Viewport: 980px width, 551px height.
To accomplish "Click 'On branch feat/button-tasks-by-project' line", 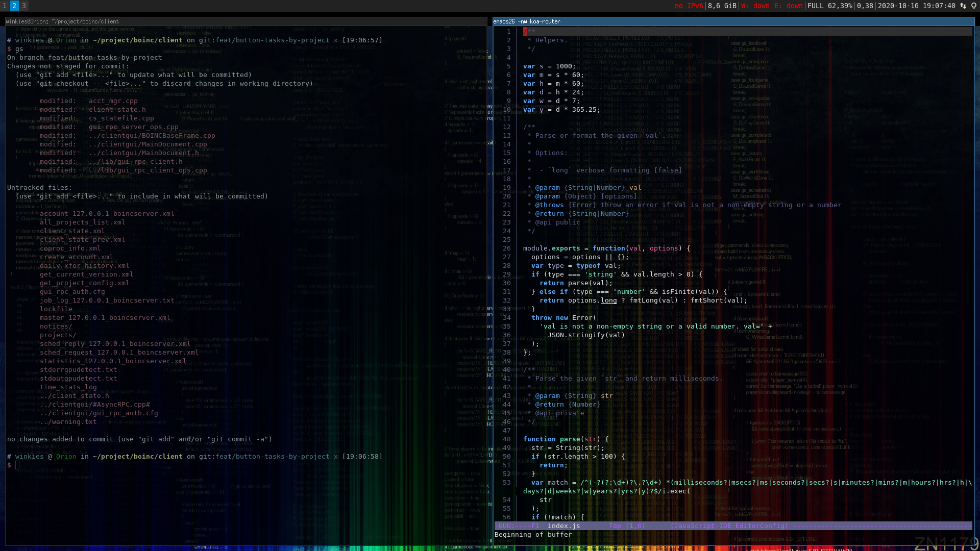I will [85, 58].
